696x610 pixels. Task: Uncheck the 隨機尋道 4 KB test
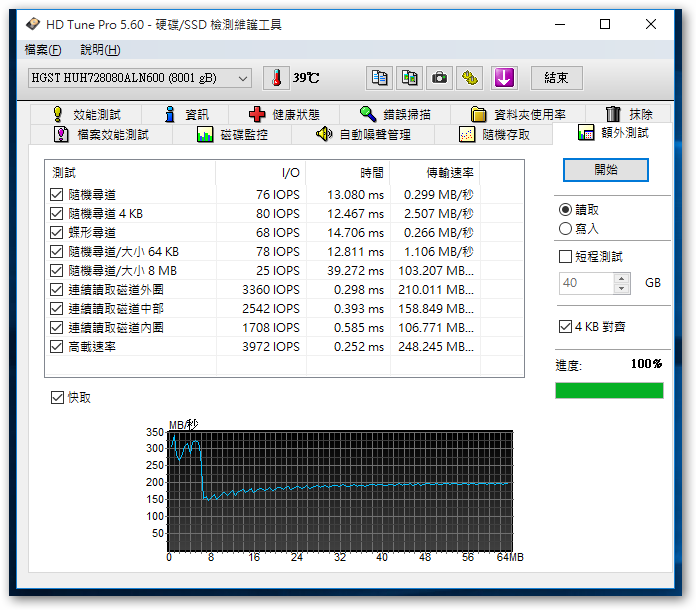[x=57, y=213]
